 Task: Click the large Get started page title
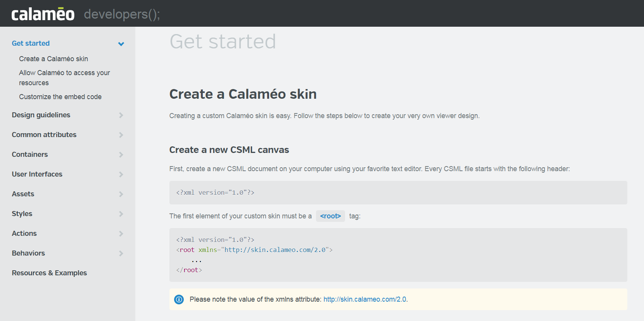tap(223, 41)
